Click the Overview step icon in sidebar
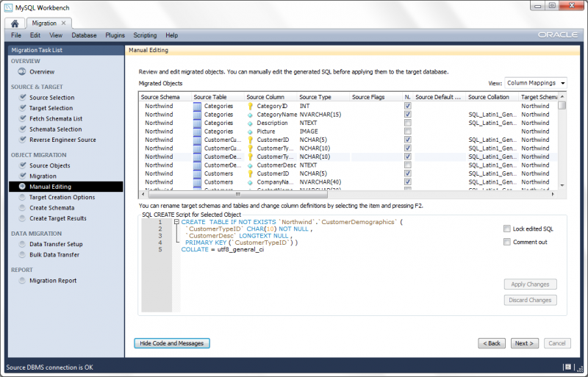The height and width of the screenshot is (377, 588). (x=22, y=72)
